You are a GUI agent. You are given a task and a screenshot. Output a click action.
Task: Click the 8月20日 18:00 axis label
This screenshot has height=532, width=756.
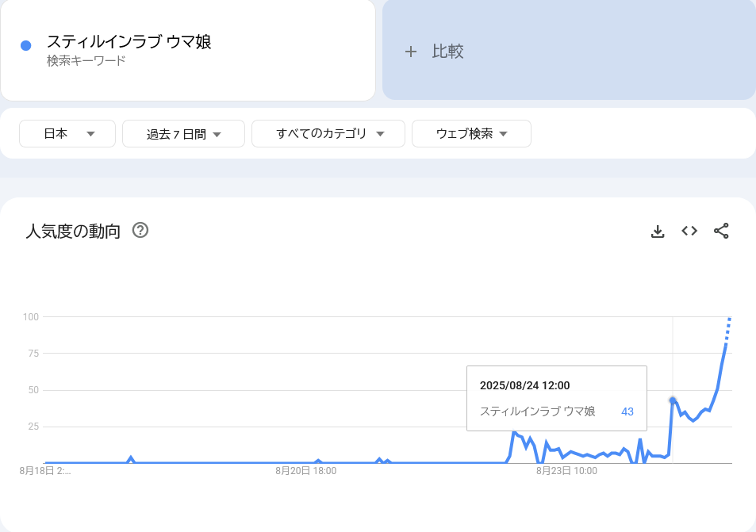click(x=305, y=471)
